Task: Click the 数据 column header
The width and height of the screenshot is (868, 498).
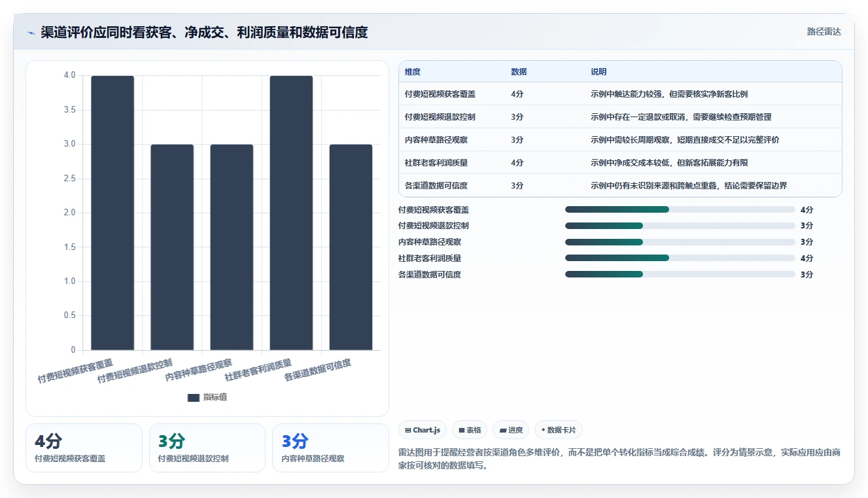Action: 519,71
